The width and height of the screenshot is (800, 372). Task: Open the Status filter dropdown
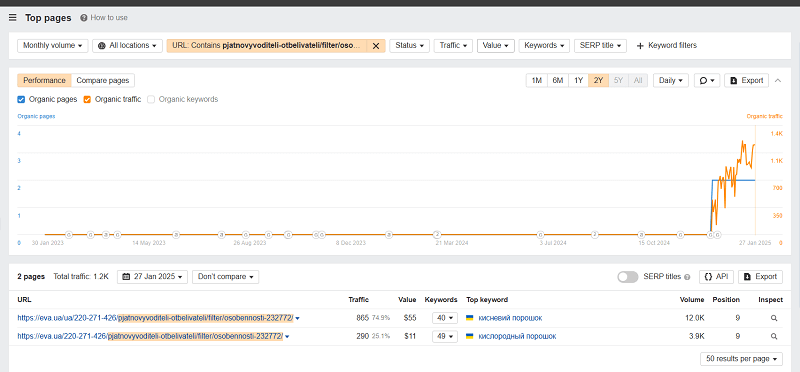click(x=409, y=45)
